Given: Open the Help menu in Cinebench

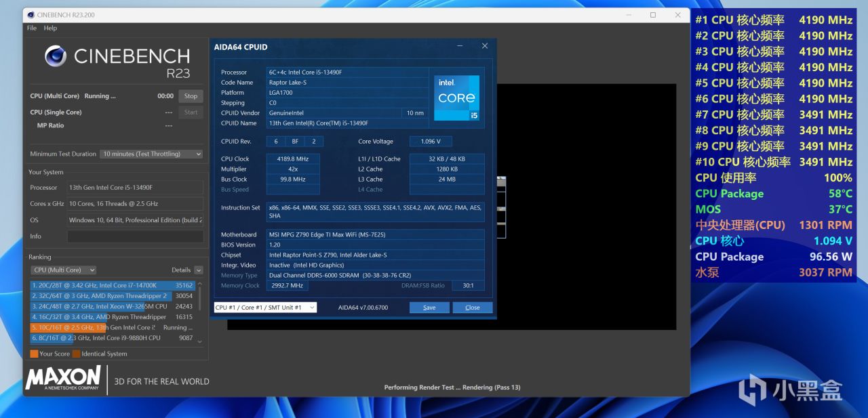Looking at the screenshot, I should 50,28.
